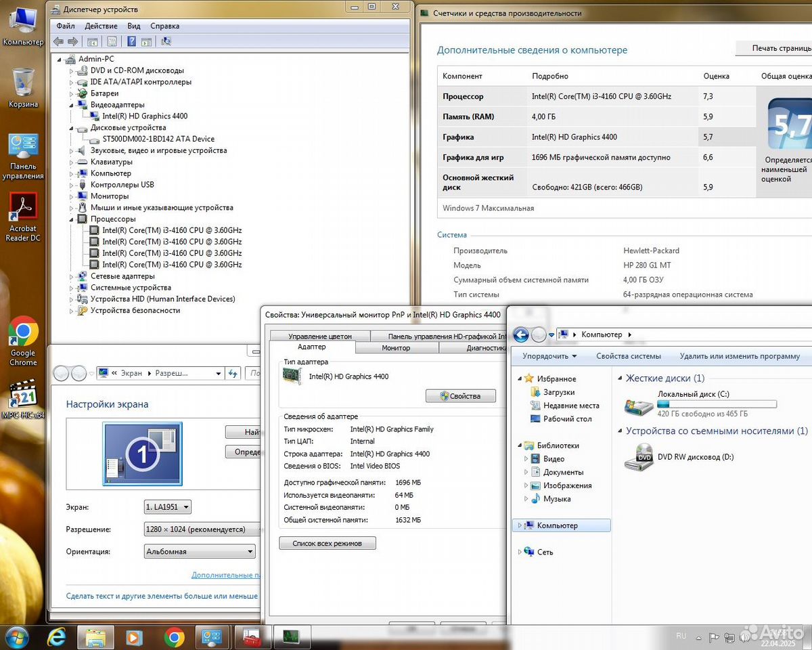Select Компьютер desktop icon
Screen dimensions: 812x650
tap(23, 25)
